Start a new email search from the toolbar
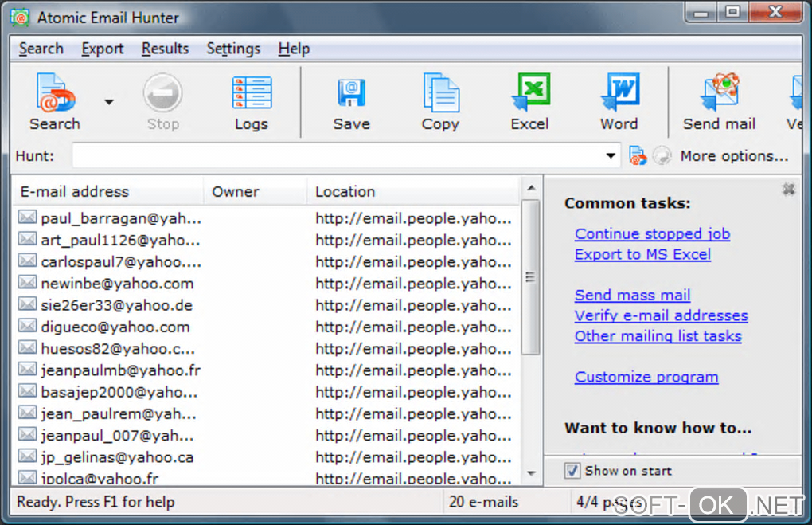The height and width of the screenshot is (525, 812). pos(54,102)
